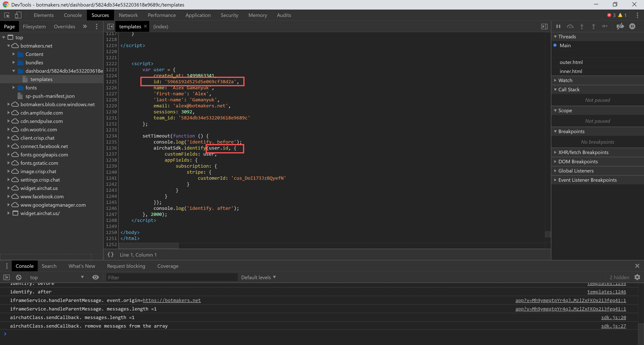Pretty-print the source with braces icon

(111, 255)
